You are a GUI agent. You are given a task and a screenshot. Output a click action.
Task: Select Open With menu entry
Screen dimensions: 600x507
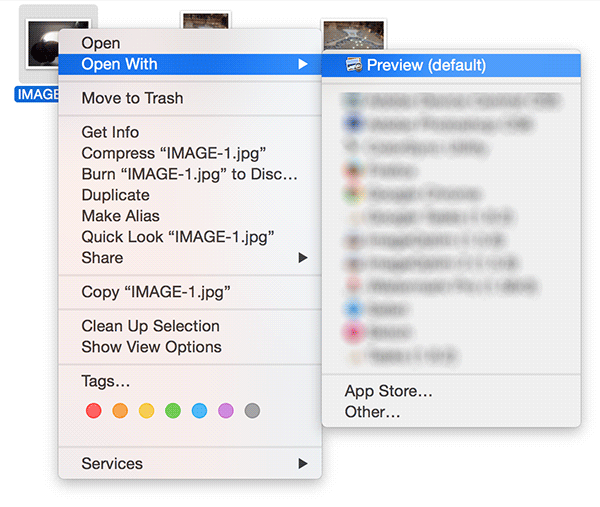[x=190, y=64]
